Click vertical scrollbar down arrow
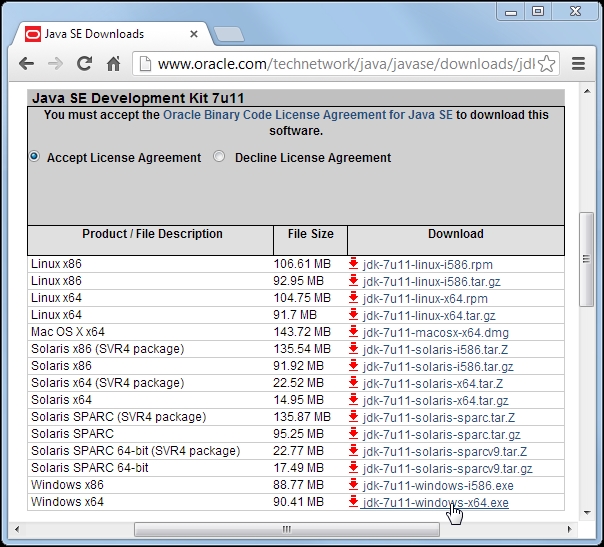The height and width of the screenshot is (547, 604). [587, 512]
